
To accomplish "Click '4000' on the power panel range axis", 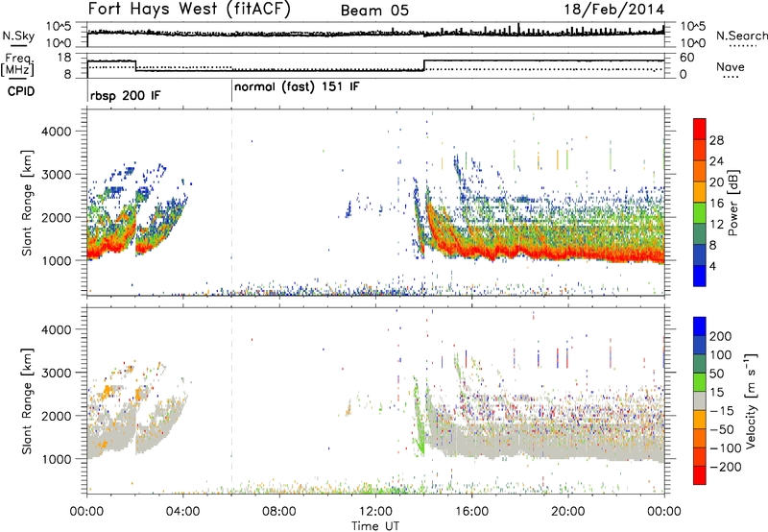I will (56, 132).
